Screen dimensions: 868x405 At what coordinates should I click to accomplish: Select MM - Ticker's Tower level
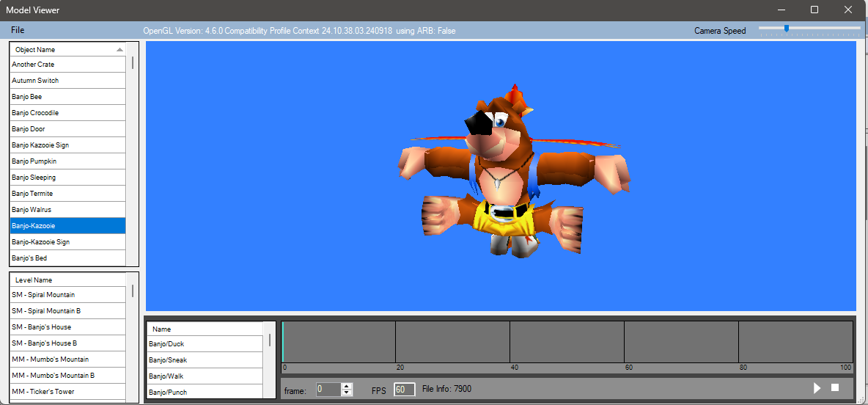coord(67,391)
